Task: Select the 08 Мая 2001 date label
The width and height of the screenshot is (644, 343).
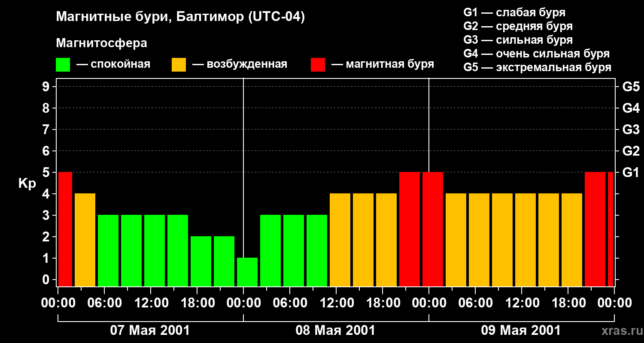Action: (335, 331)
